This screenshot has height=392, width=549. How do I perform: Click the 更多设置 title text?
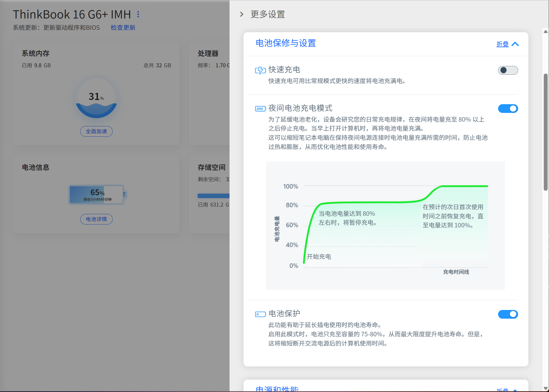(x=268, y=14)
